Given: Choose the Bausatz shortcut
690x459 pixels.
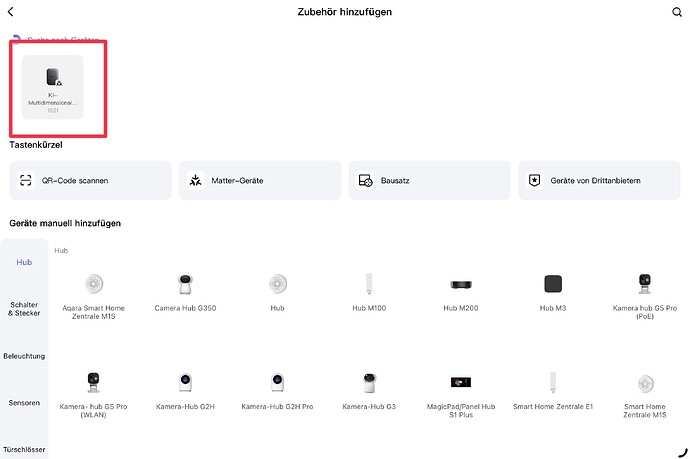Looking at the screenshot, I should (429, 180).
